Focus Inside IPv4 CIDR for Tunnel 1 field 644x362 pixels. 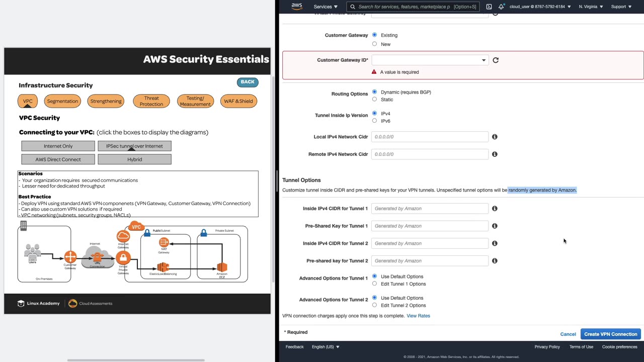coord(430,209)
